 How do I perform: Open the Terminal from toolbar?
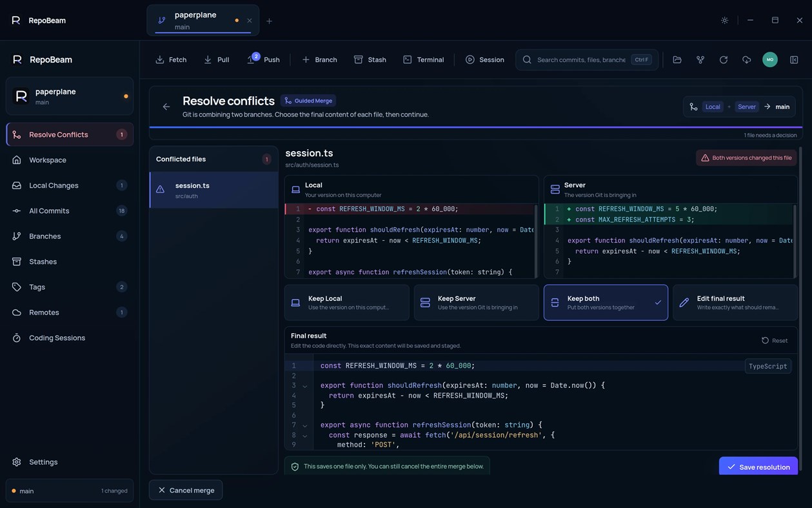click(x=423, y=59)
